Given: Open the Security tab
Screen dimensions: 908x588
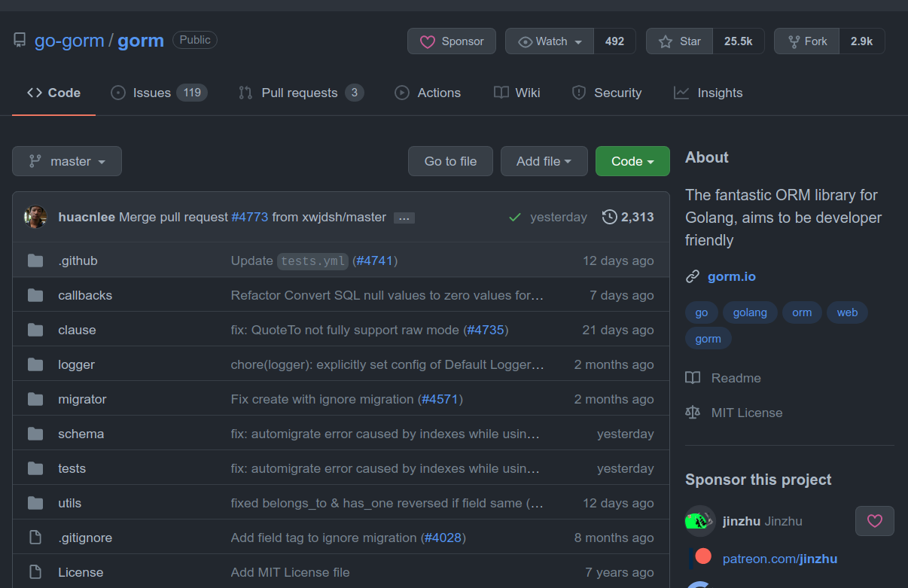Looking at the screenshot, I should click(607, 93).
